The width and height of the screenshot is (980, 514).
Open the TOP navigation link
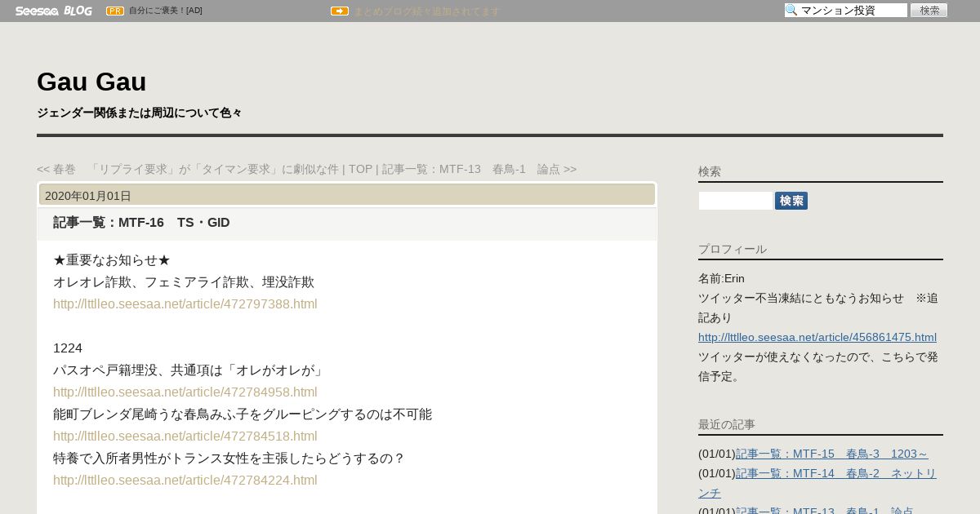[x=360, y=169]
